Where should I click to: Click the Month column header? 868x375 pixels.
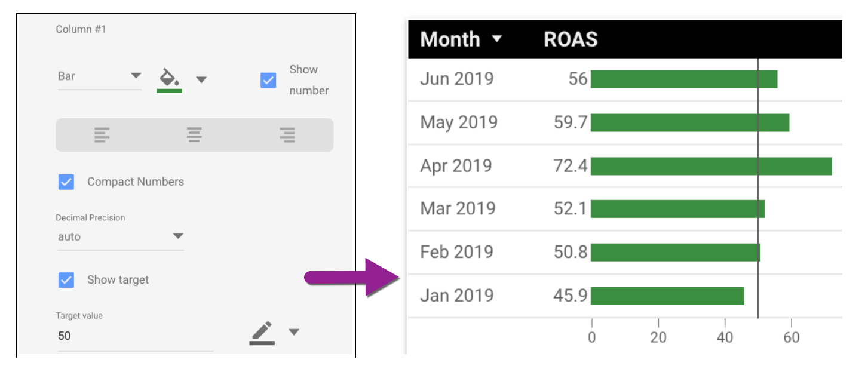[451, 39]
